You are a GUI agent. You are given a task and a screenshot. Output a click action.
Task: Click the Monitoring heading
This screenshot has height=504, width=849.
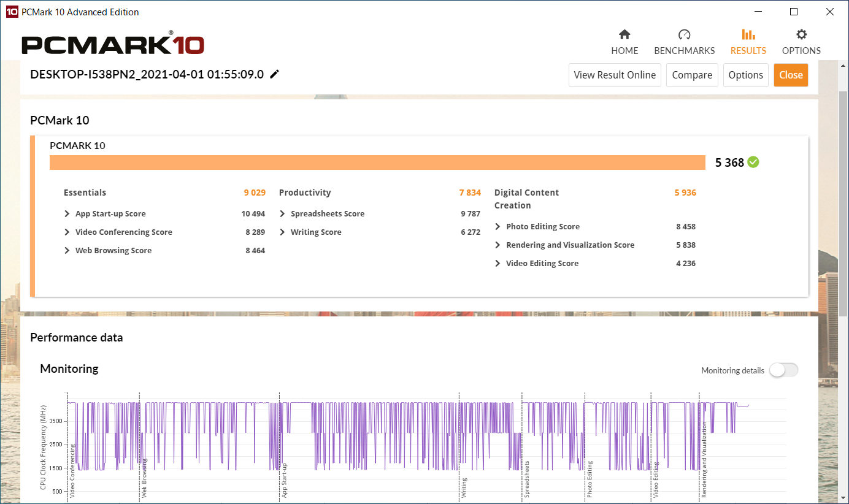(69, 368)
